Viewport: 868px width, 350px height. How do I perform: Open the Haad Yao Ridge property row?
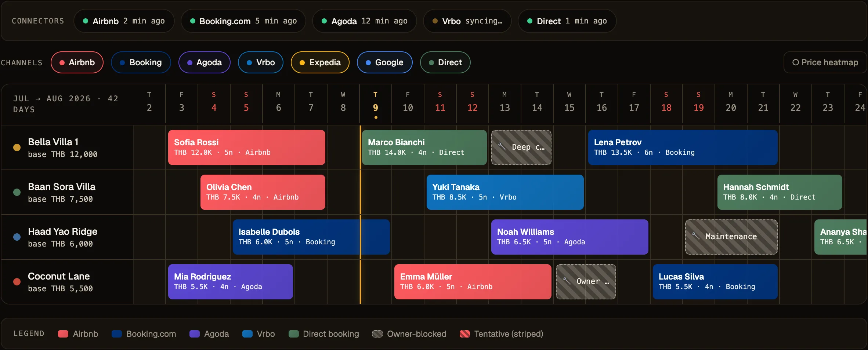pyautogui.click(x=67, y=237)
